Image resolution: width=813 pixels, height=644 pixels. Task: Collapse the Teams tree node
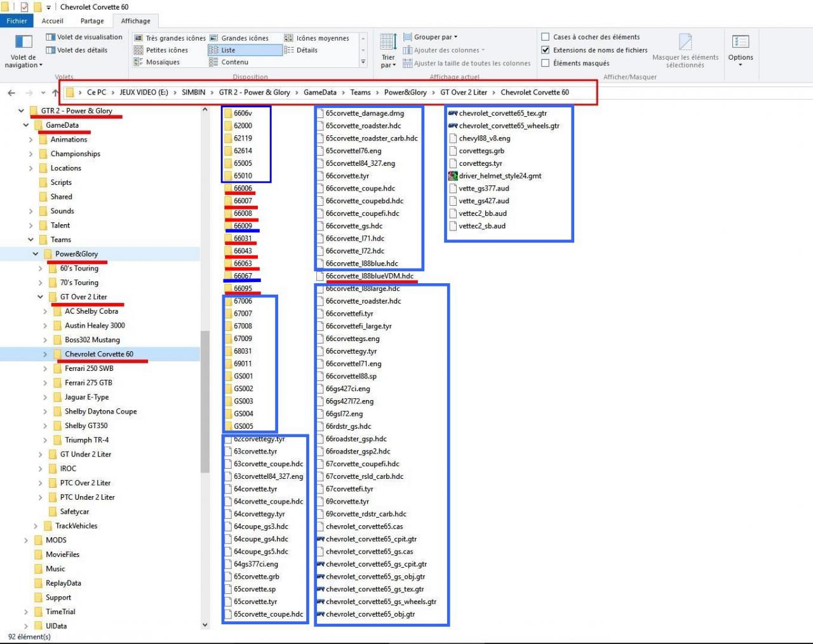pyautogui.click(x=30, y=239)
